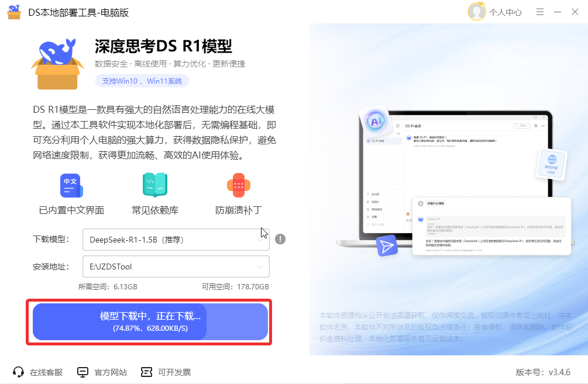Click the 模型下载中 progress button
Screen dimensions: 588x384
(150, 322)
